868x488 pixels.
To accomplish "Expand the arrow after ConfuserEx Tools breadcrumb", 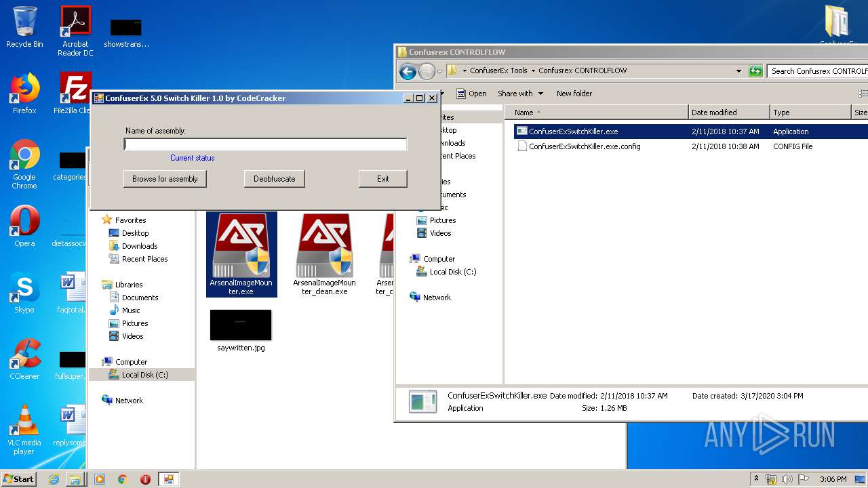I will 533,70.
